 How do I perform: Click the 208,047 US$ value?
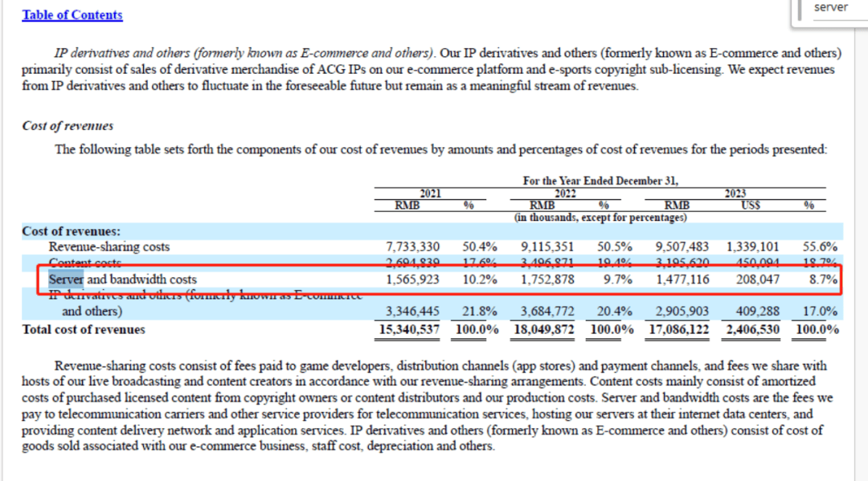757,279
